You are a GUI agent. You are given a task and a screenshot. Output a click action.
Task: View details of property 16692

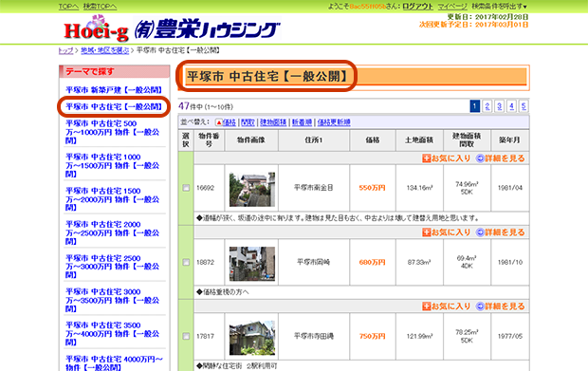[500, 158]
